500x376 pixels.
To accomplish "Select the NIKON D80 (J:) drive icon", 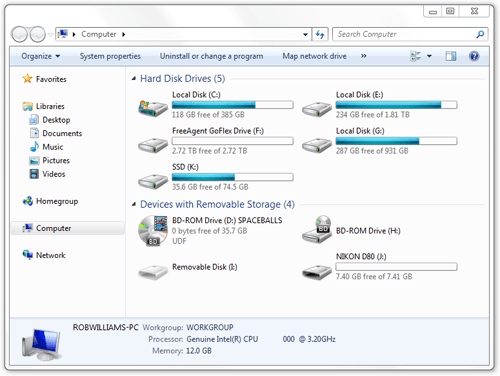I will (317, 271).
